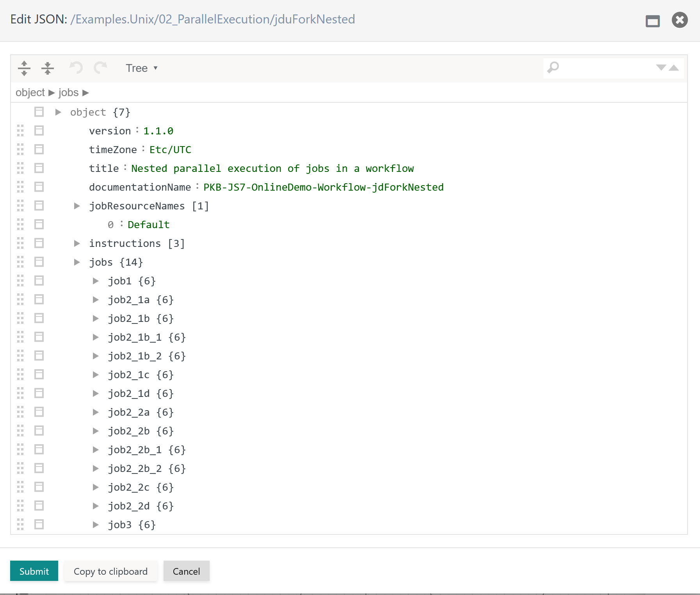Image resolution: width=700 pixels, height=595 pixels.
Task: Open the Tree mode dropdown
Action: click(141, 68)
